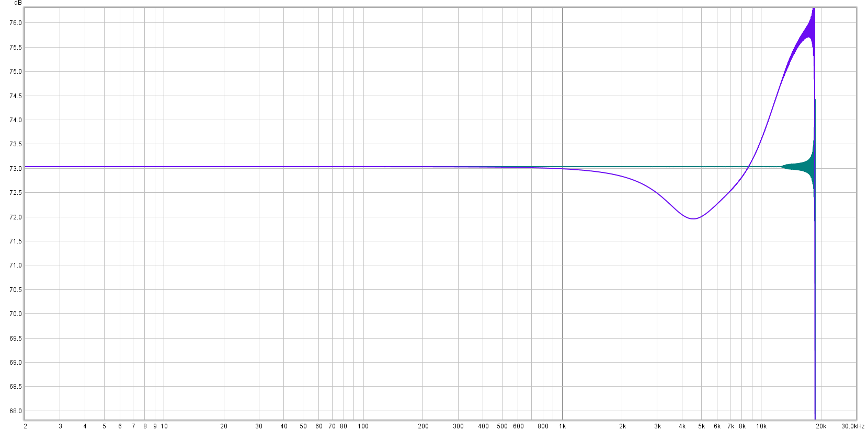Image resolution: width=868 pixels, height=431 pixels.
Task: Click the 76.0 tick label on dB axis
Action: [16, 23]
